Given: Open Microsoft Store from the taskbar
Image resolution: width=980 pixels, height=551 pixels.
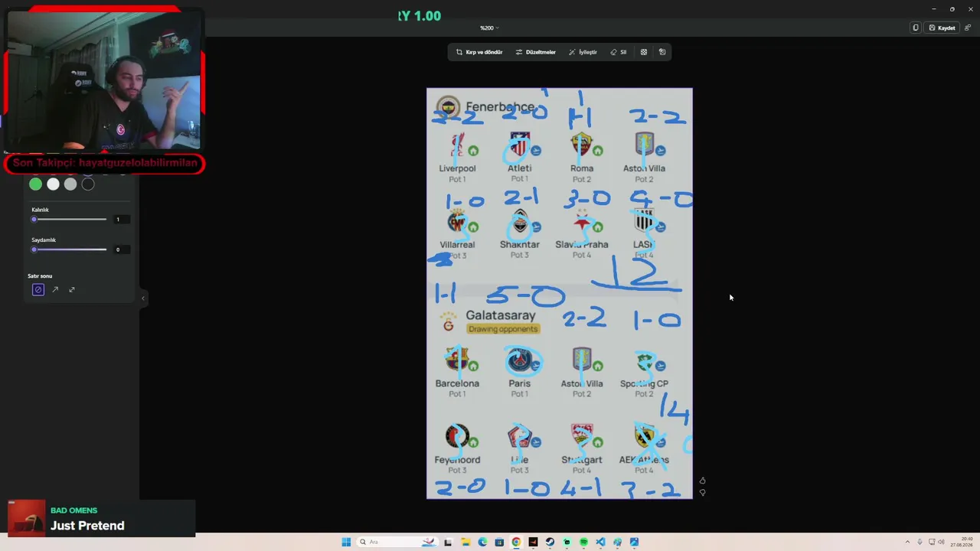Looking at the screenshot, I should (499, 542).
